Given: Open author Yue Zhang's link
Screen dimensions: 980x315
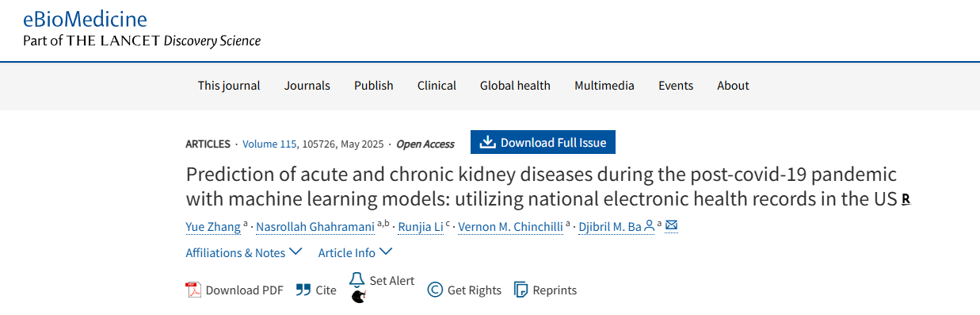Looking at the screenshot, I should [x=213, y=227].
